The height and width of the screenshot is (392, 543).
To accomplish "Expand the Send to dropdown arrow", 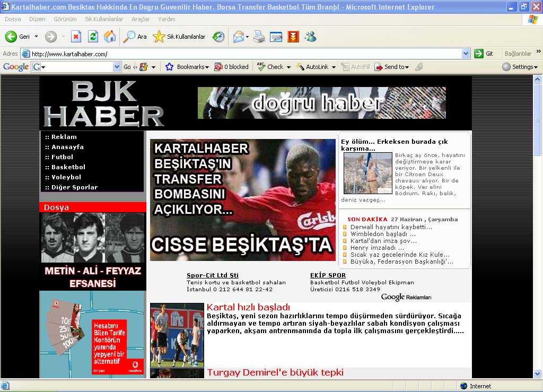I will pos(407,67).
